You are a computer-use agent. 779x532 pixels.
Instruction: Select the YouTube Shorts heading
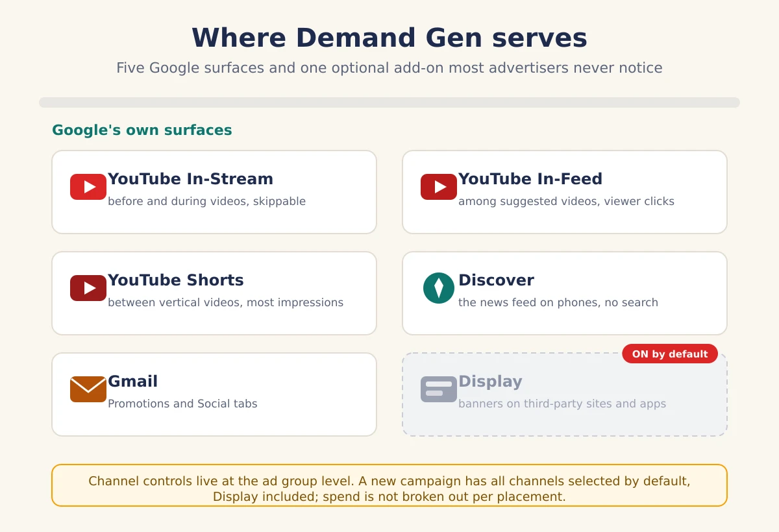176,280
